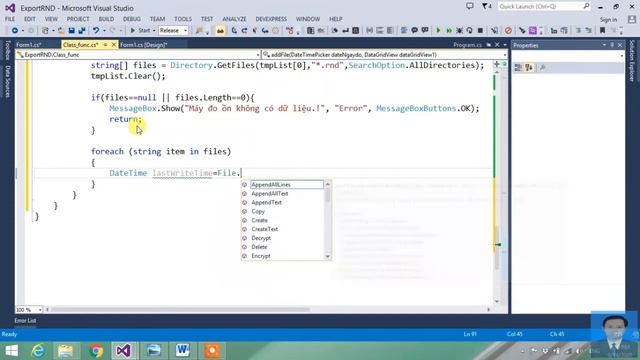The width and height of the screenshot is (640, 360).
Task: Open the Toolbox side tab
Action: pos(7,50)
